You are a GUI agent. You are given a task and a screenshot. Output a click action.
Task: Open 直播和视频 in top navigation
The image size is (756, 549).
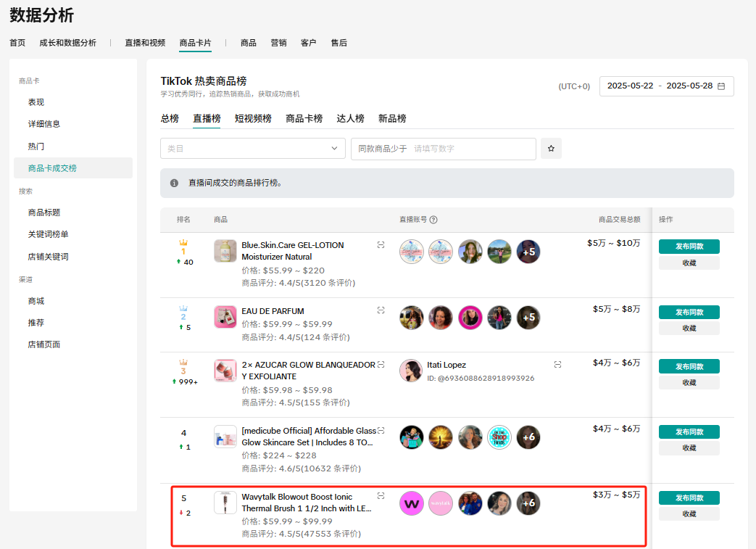tap(145, 43)
